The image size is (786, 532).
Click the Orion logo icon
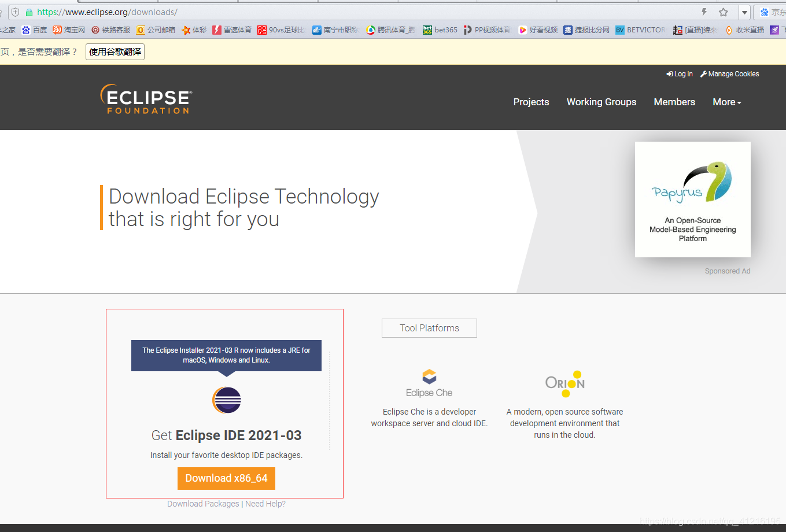565,384
